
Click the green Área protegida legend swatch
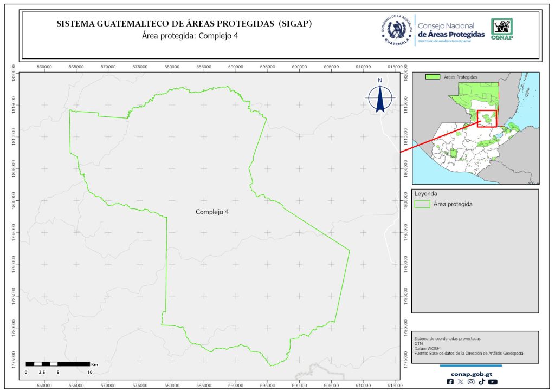422,204
